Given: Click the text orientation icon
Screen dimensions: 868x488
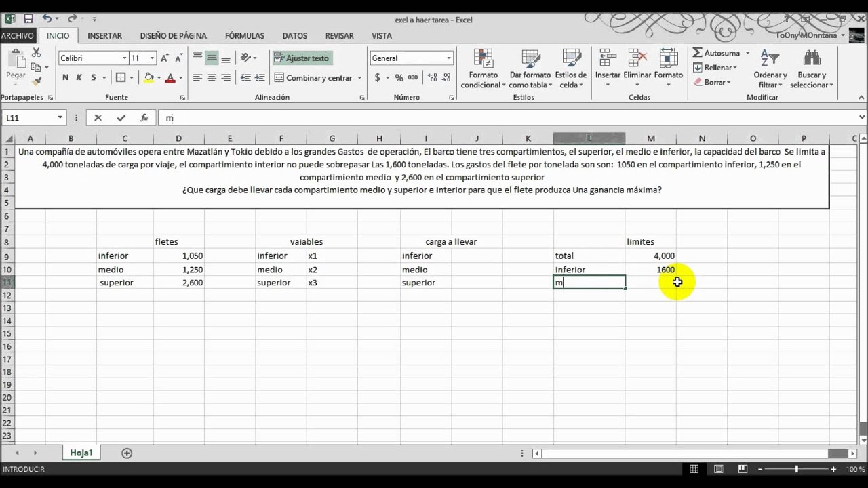Looking at the screenshot, I should [245, 58].
